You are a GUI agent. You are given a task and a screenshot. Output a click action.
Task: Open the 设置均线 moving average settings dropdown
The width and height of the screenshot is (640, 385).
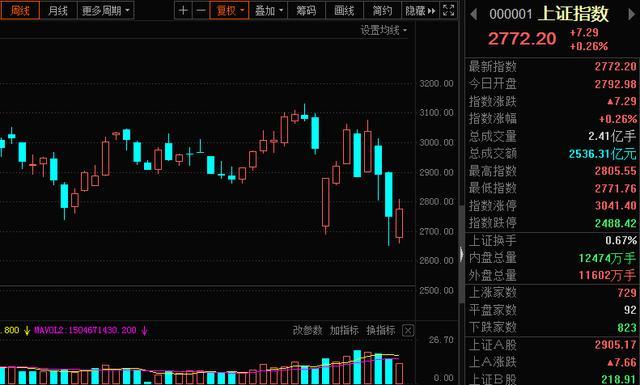click(383, 30)
